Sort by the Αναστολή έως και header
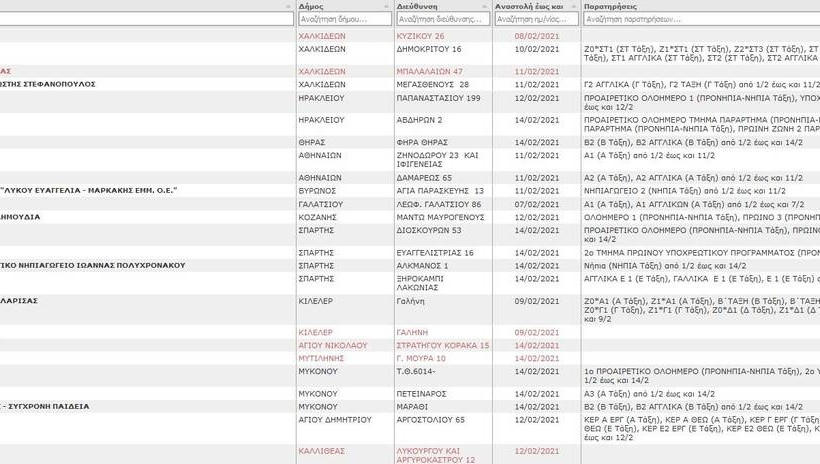Screen dimensions: 820x464 click(x=530, y=6)
